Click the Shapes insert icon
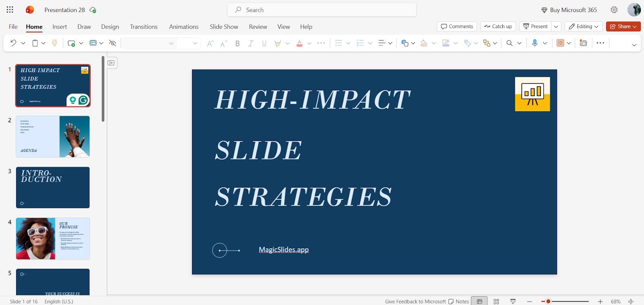Screen dimensions: 644x305 pos(405,43)
